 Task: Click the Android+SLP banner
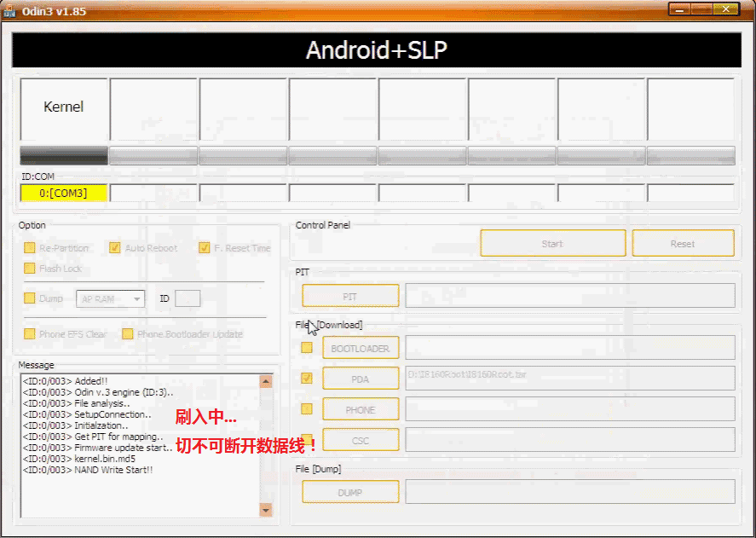click(x=377, y=49)
